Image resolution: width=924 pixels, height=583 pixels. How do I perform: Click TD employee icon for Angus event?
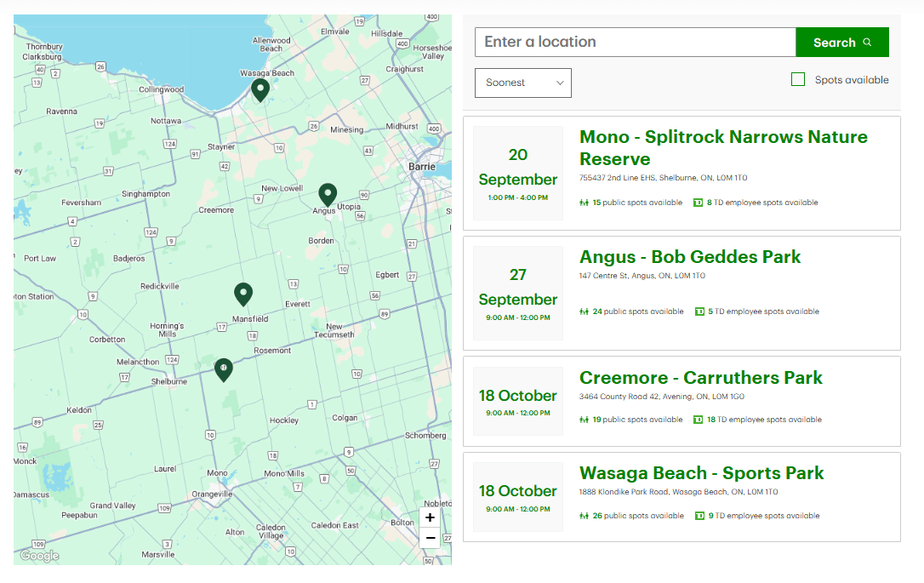pyautogui.click(x=699, y=312)
